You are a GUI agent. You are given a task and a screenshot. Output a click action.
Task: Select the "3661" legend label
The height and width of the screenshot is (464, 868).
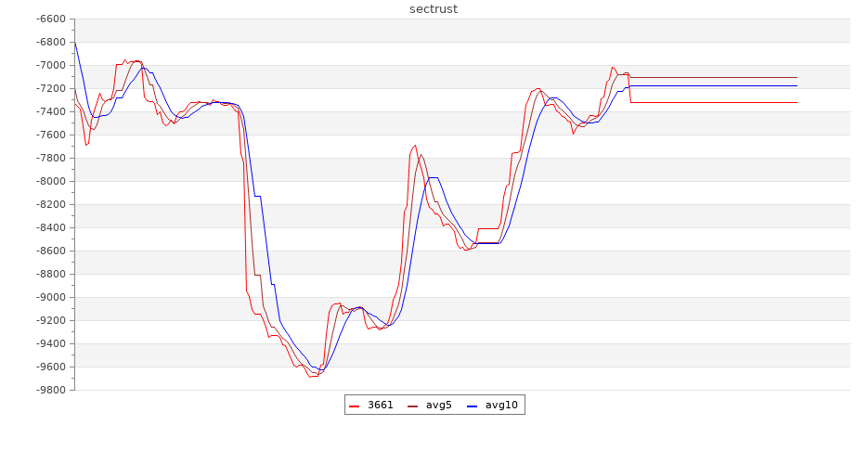(x=380, y=405)
